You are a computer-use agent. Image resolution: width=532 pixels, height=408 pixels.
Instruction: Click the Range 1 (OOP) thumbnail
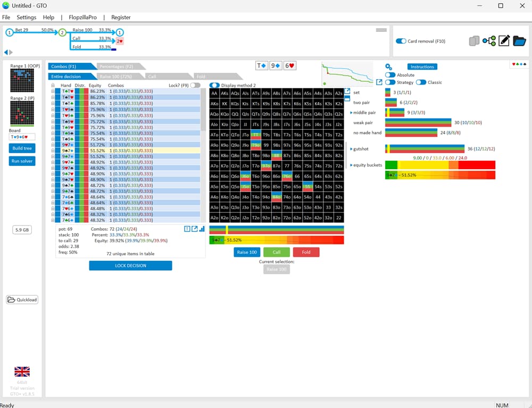[x=22, y=80]
